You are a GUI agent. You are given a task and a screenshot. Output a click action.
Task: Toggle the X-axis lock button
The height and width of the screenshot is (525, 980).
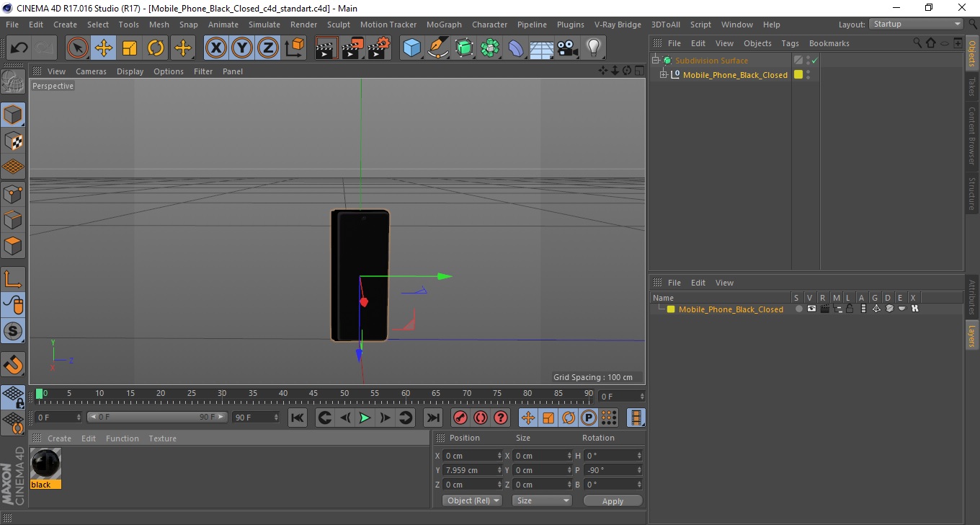pos(215,48)
